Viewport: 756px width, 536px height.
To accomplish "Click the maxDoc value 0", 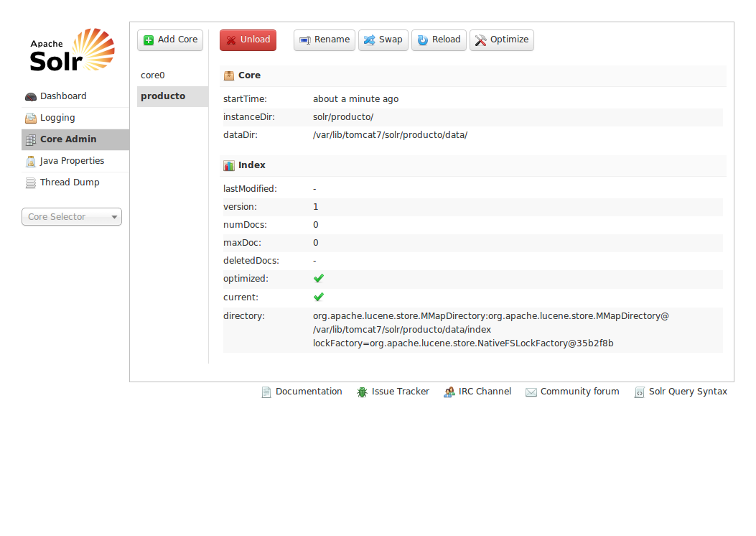I will (x=316, y=243).
